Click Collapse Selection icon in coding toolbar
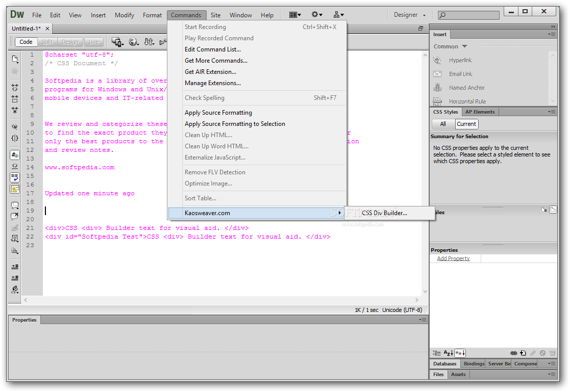Viewport: 570px width, 392px height. click(x=14, y=99)
